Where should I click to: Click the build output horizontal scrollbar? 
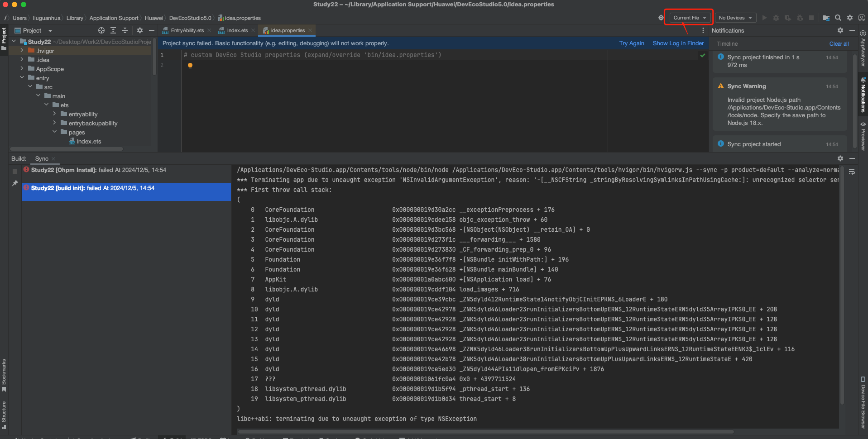486,431
